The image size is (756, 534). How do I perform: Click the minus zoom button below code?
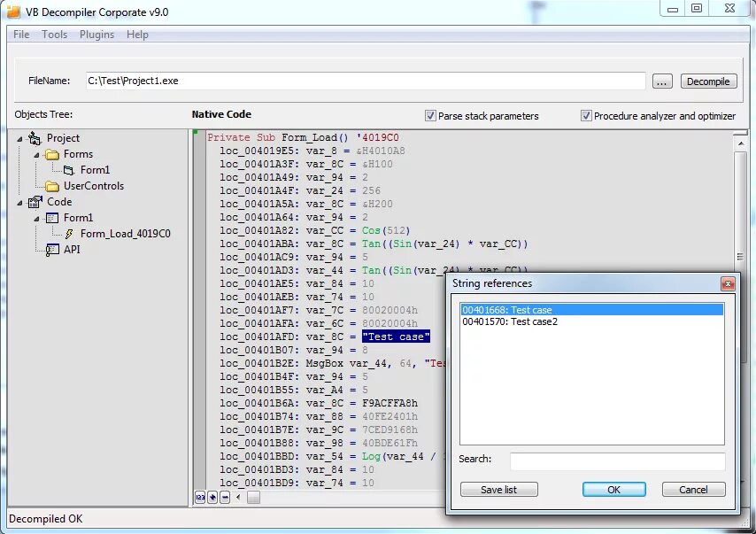click(225, 497)
